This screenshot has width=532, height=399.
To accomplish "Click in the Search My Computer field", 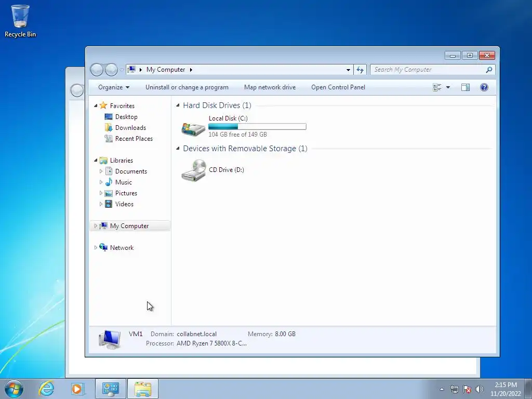I will point(428,70).
